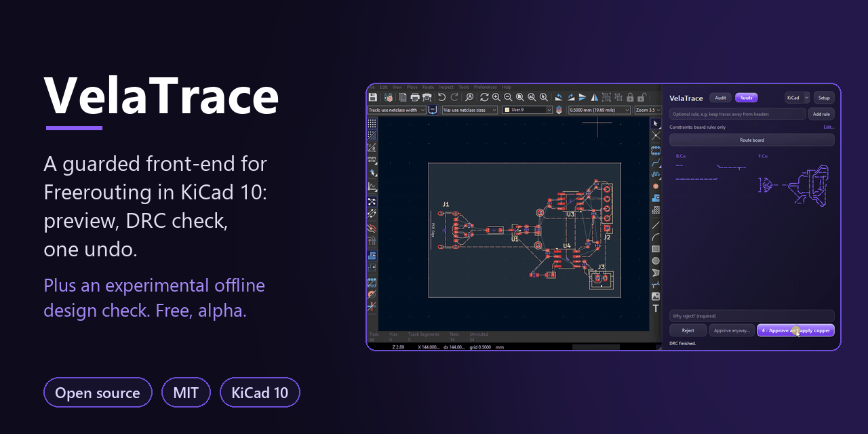Click the Refresh view icon
Screen dimensions: 868x434
[x=484, y=97]
